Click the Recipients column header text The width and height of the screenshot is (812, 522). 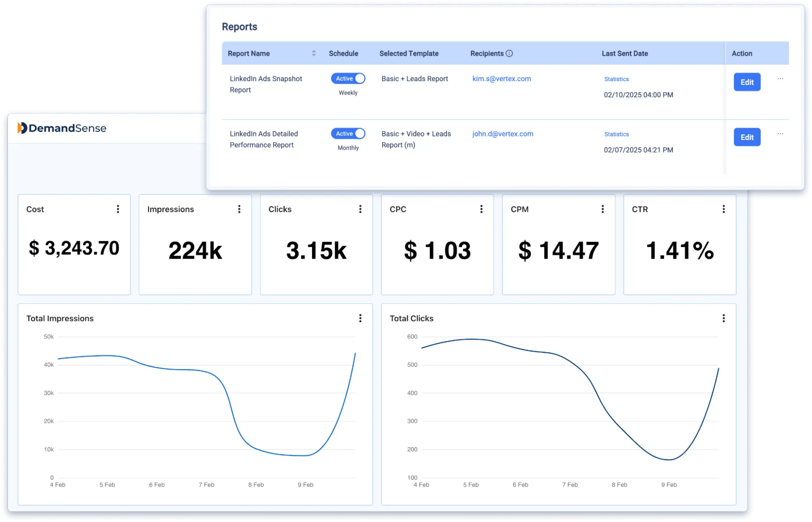487,54
